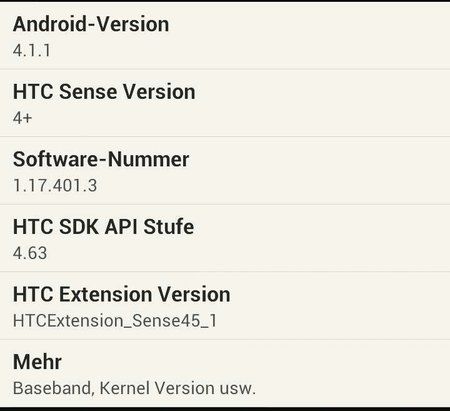Screen dimensions: 450x411
Task: Click the Mehr heading text
Action: [37, 362]
